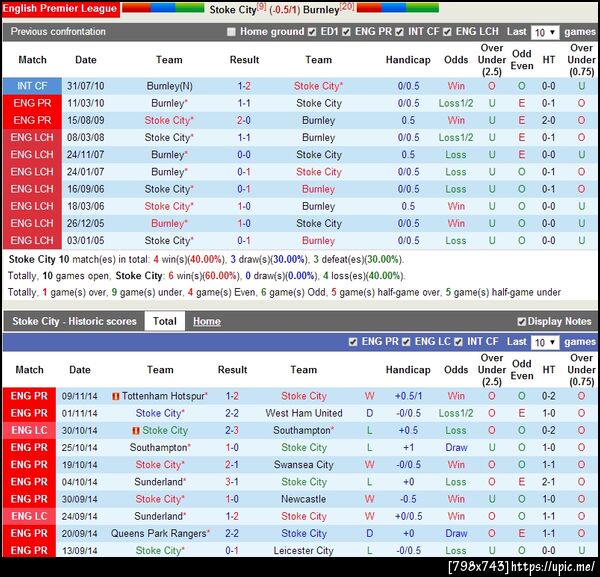The width and height of the screenshot is (600, 577).
Task: Click Southampton team on 25/10/14 row
Action: click(160, 447)
